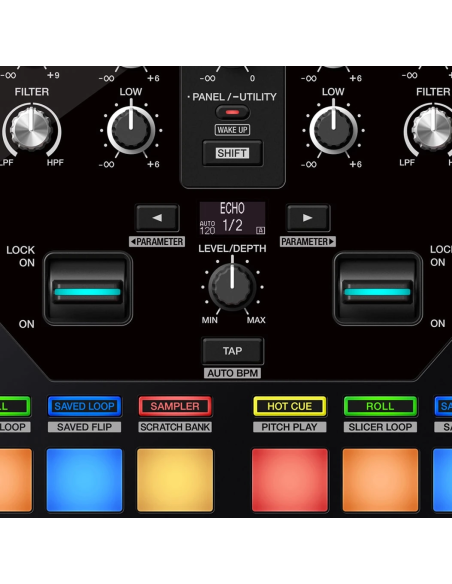Toggle the red PANEL/UTILITY button
452x584 pixels.
pos(232,112)
